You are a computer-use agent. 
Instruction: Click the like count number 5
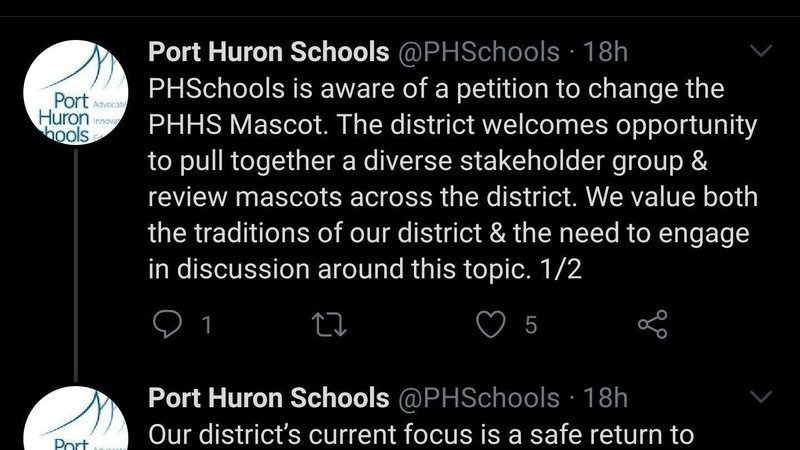(531, 324)
